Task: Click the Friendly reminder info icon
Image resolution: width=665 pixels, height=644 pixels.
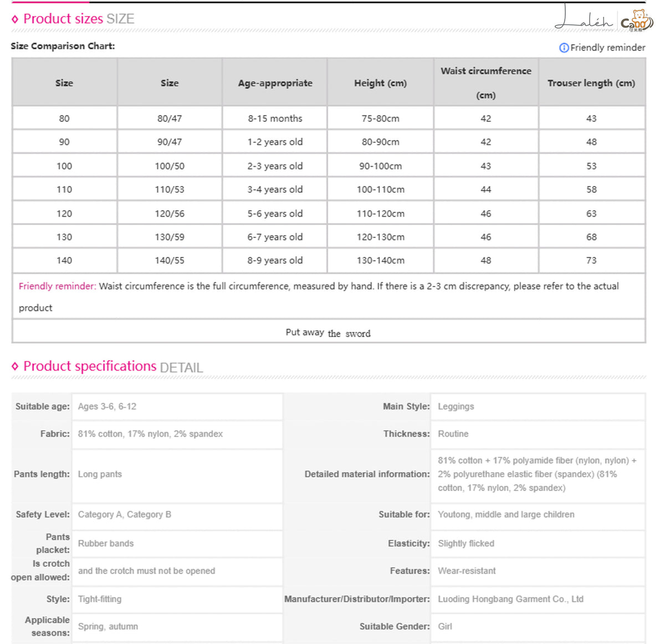Action: click(x=564, y=48)
